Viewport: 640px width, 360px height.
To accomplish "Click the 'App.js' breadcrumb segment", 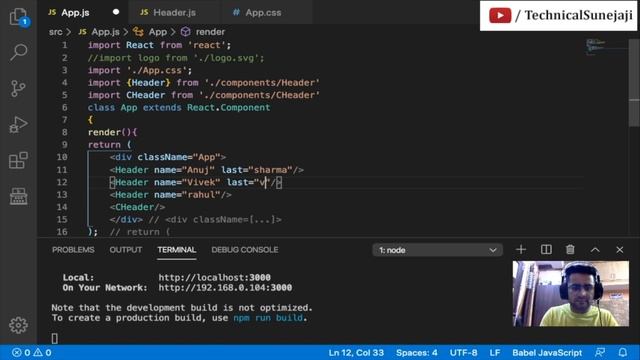I will tap(105, 32).
